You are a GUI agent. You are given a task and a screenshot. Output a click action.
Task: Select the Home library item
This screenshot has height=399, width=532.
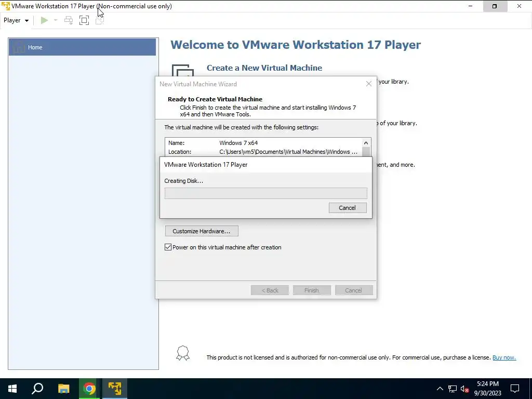point(82,47)
